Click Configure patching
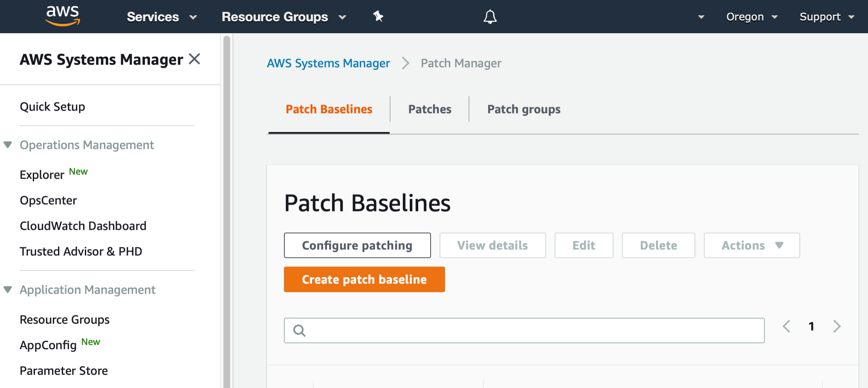This screenshot has height=388, width=868. [357, 245]
